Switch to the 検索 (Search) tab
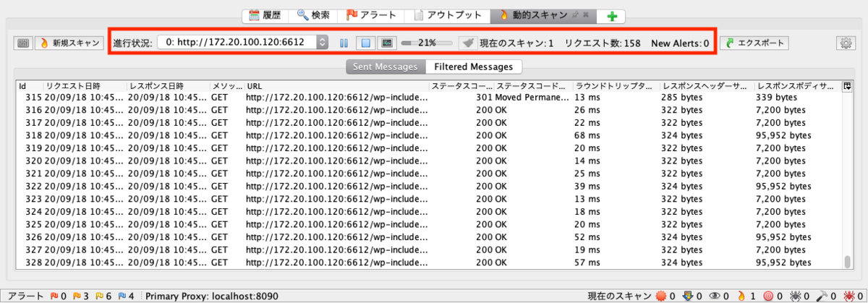The image size is (868, 303). 313,14
